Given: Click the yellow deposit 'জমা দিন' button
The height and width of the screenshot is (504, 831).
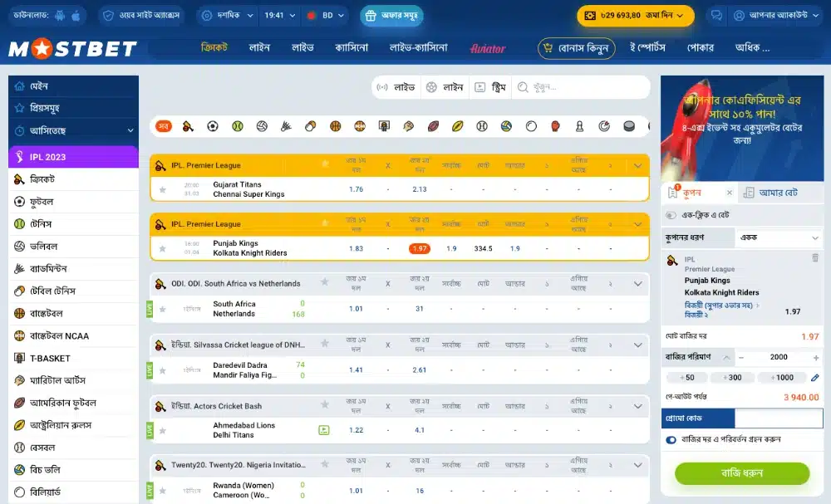Looking at the screenshot, I should coord(636,16).
